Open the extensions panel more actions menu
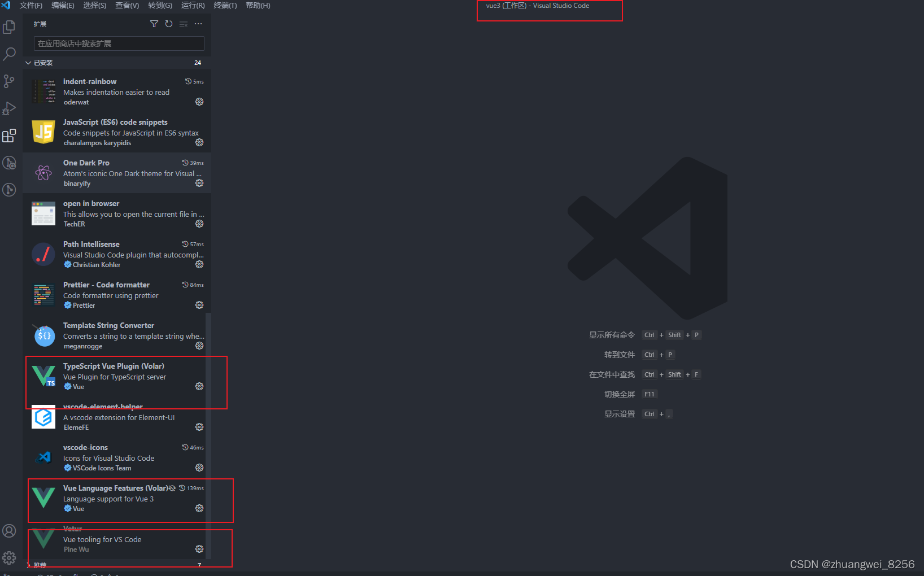The width and height of the screenshot is (924, 576). (x=198, y=24)
